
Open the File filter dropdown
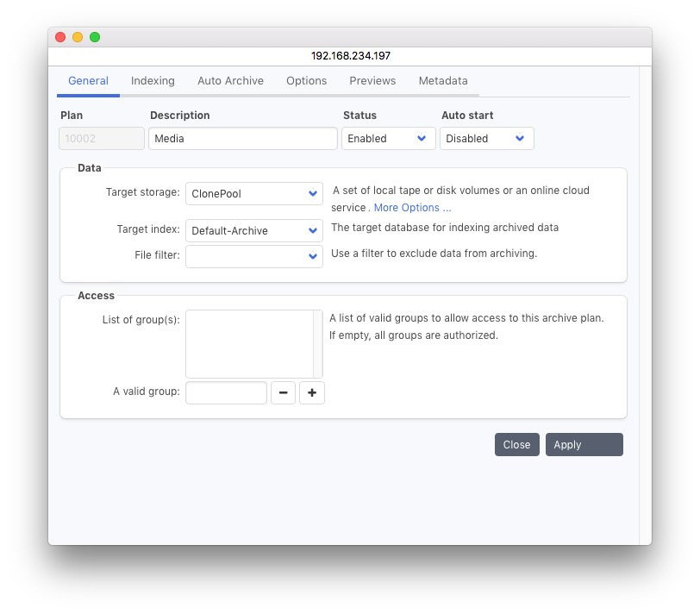253,256
